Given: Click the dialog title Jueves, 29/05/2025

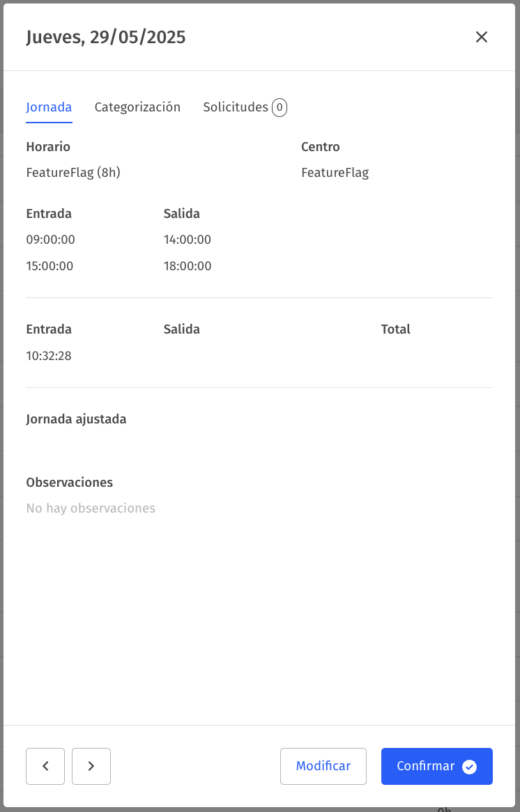Looking at the screenshot, I should tap(106, 38).
